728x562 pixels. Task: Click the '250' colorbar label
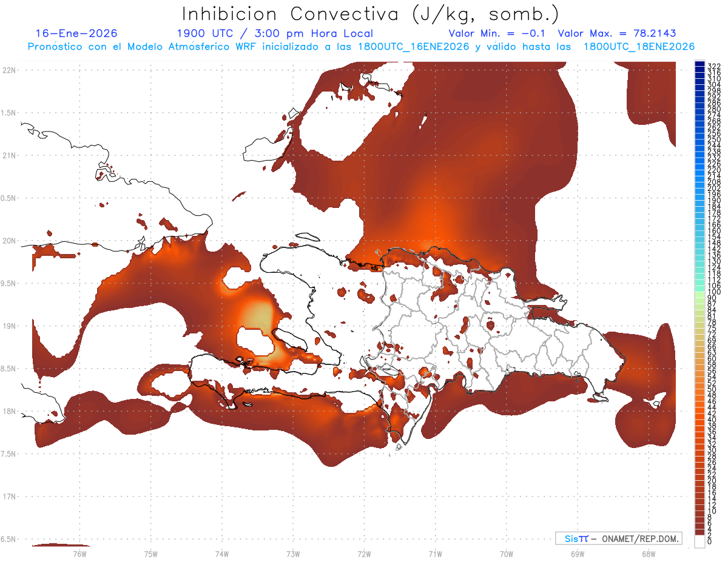click(x=714, y=139)
